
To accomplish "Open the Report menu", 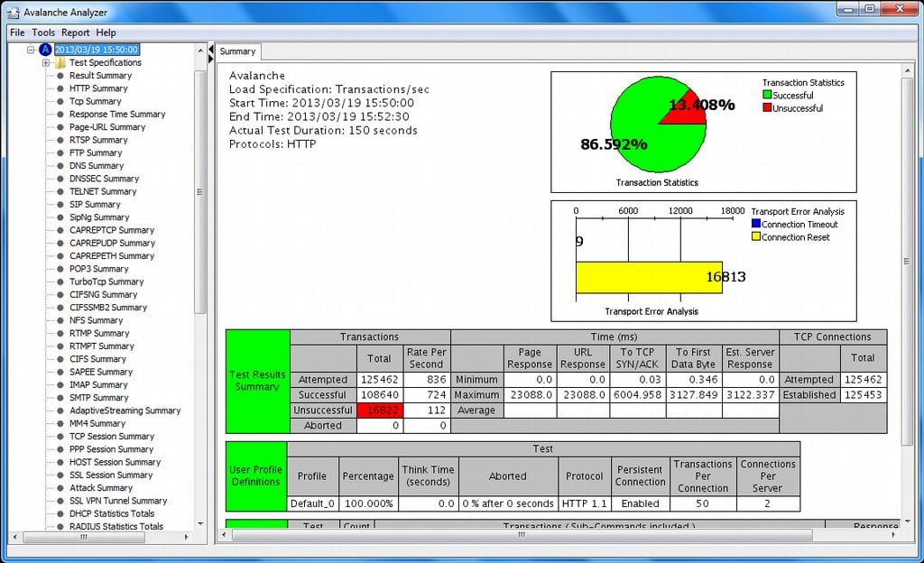I will point(76,32).
